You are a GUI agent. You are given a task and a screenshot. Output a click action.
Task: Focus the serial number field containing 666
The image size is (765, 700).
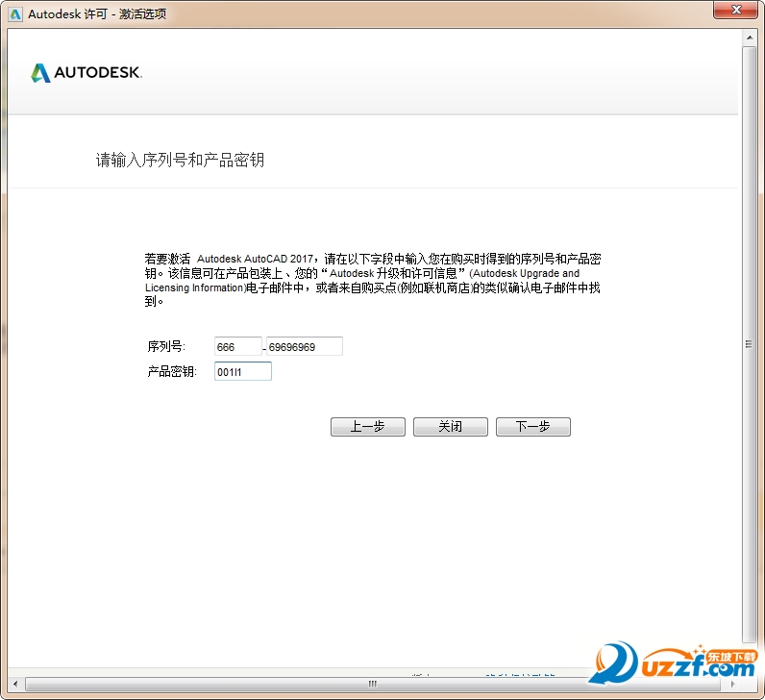click(238, 346)
